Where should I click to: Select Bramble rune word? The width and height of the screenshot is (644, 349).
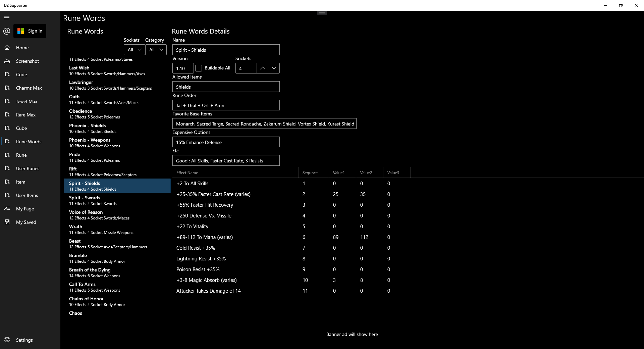point(117,258)
